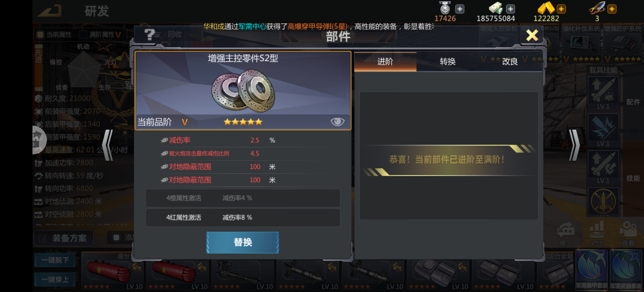Select the first red rocket pod thumbnail
Image resolution: width=644 pixels, height=292 pixels.
click(112, 272)
